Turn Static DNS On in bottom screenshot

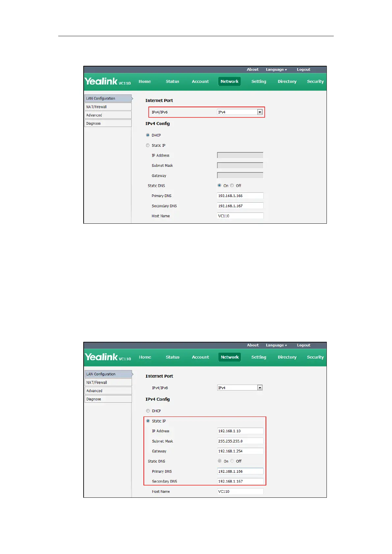tap(220, 461)
